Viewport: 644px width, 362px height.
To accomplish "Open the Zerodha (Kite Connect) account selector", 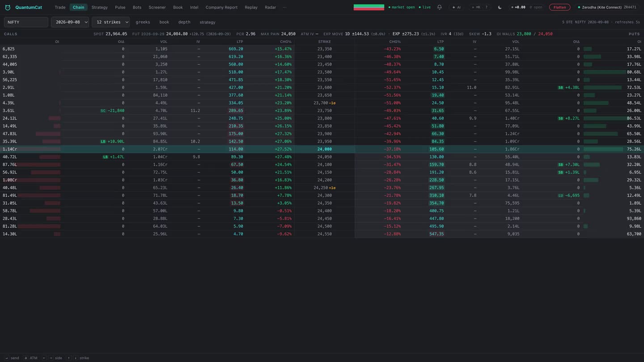I will point(607,7).
